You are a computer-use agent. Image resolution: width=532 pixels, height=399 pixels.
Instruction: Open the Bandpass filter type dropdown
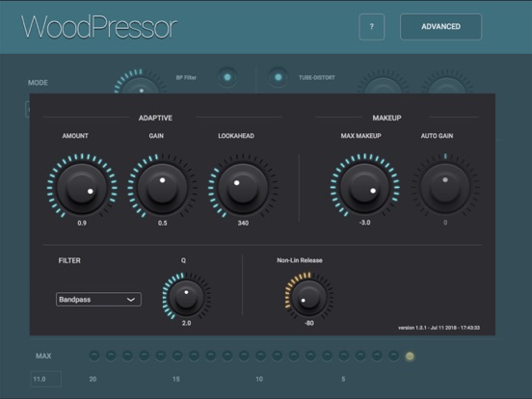point(98,299)
